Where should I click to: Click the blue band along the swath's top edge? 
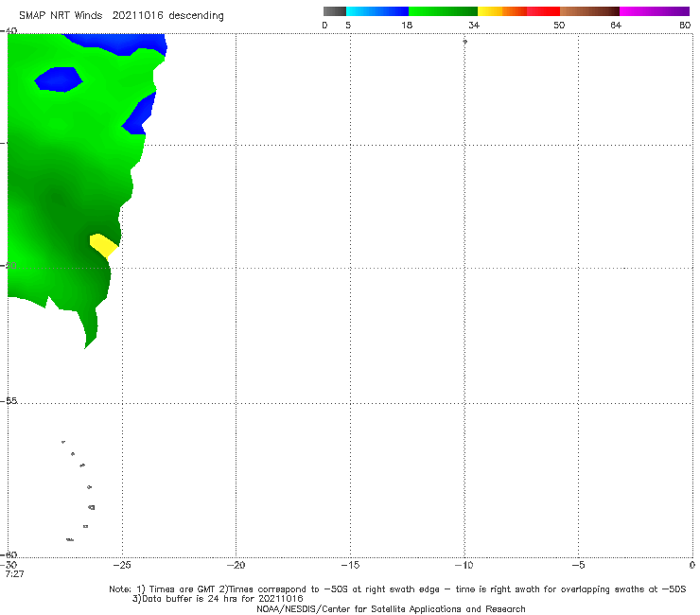pyautogui.click(x=119, y=44)
